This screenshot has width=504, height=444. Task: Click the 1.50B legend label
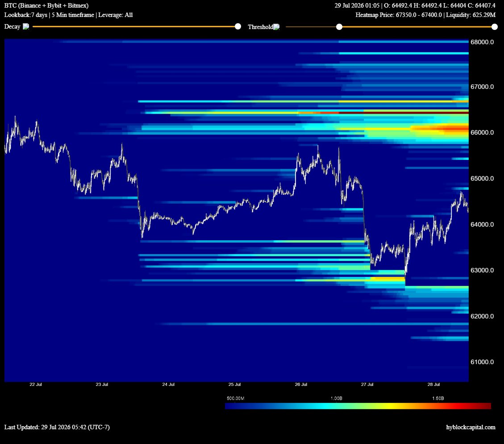point(438,398)
